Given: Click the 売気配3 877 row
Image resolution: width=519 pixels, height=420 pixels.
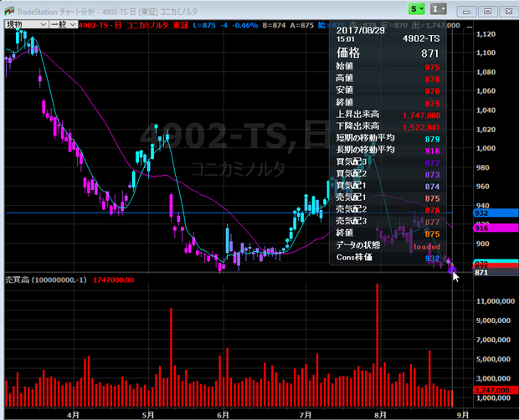Looking at the screenshot, I should point(388,222).
